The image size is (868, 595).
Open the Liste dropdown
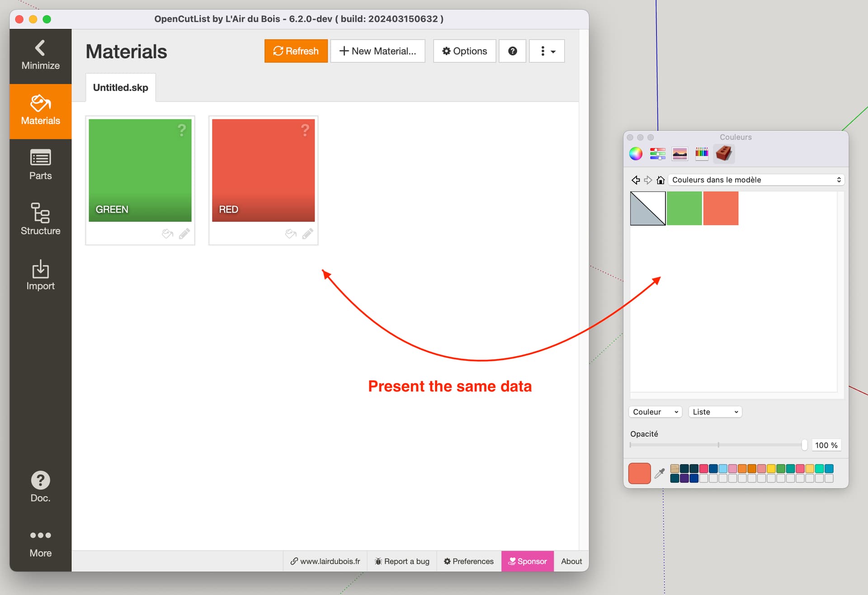point(714,412)
